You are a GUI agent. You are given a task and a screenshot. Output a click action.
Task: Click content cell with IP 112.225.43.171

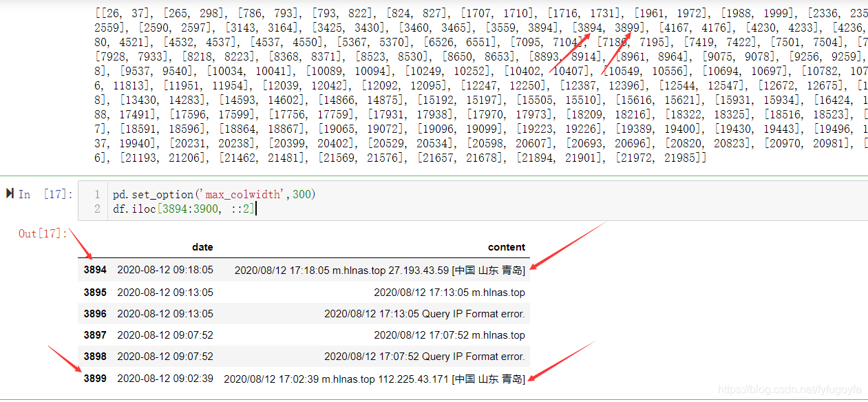point(374,379)
